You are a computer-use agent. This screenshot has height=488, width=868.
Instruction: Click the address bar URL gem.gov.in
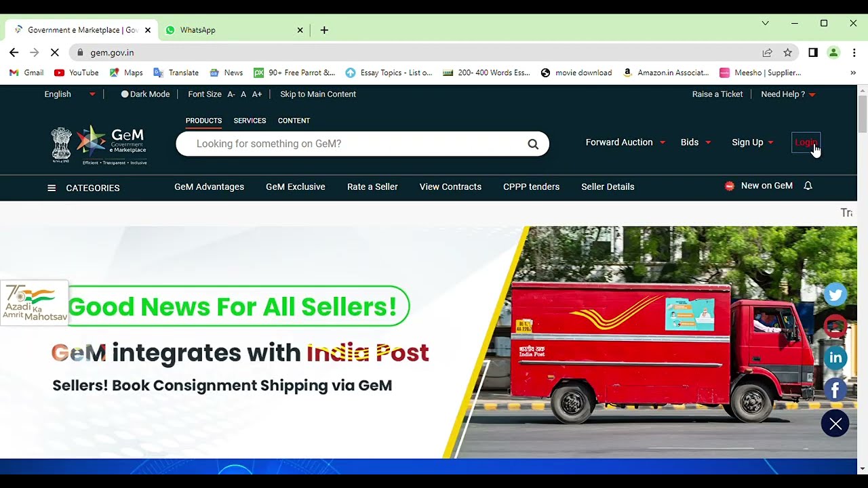(x=112, y=52)
